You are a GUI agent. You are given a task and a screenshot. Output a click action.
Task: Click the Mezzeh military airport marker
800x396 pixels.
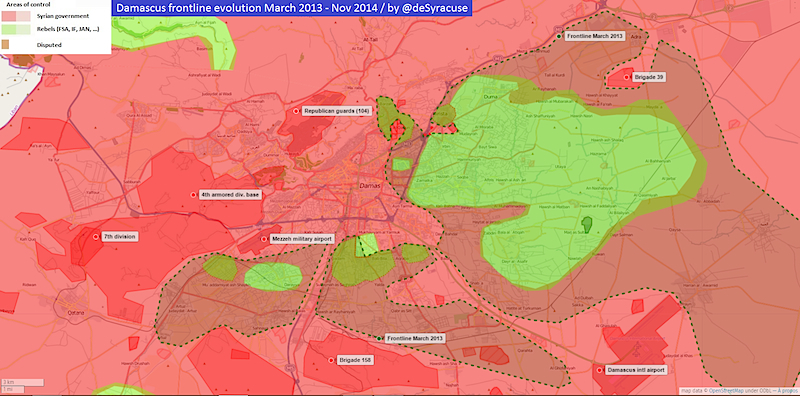coord(264,239)
